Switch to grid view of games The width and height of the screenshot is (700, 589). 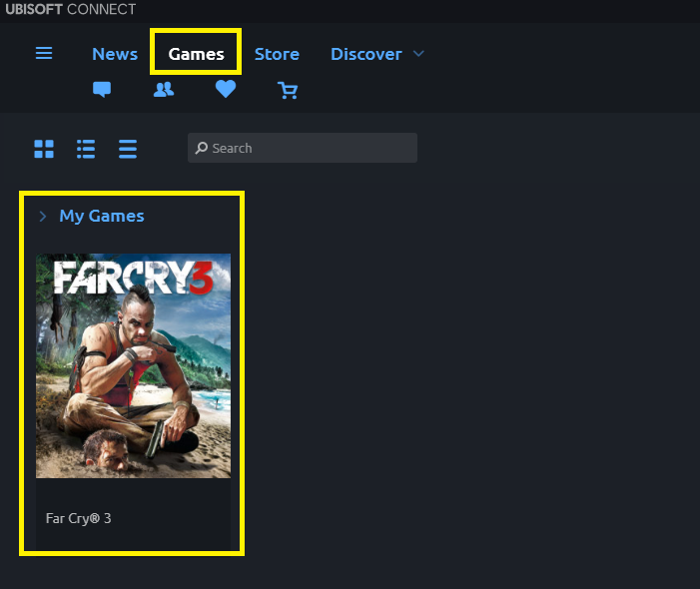[x=44, y=149]
